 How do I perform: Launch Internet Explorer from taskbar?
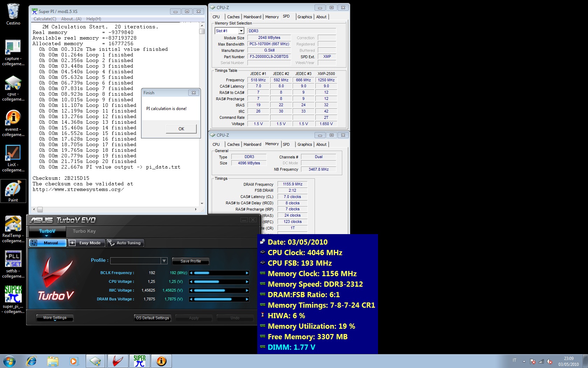31,361
